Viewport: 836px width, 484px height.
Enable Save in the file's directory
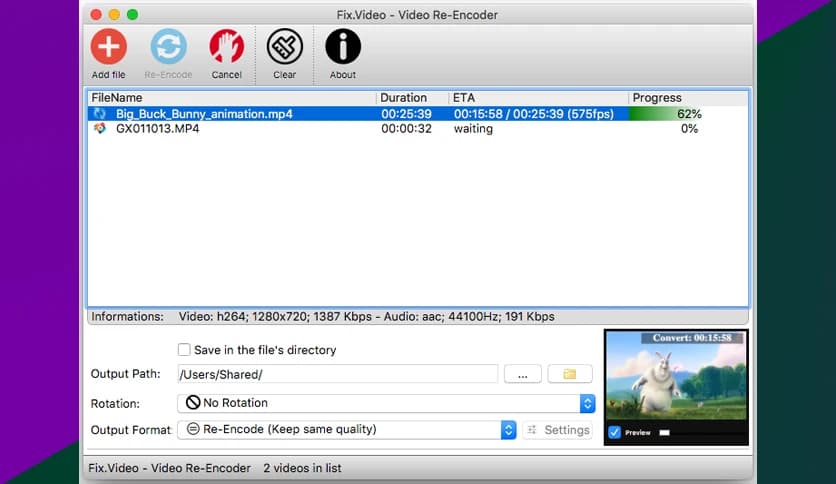[184, 350]
